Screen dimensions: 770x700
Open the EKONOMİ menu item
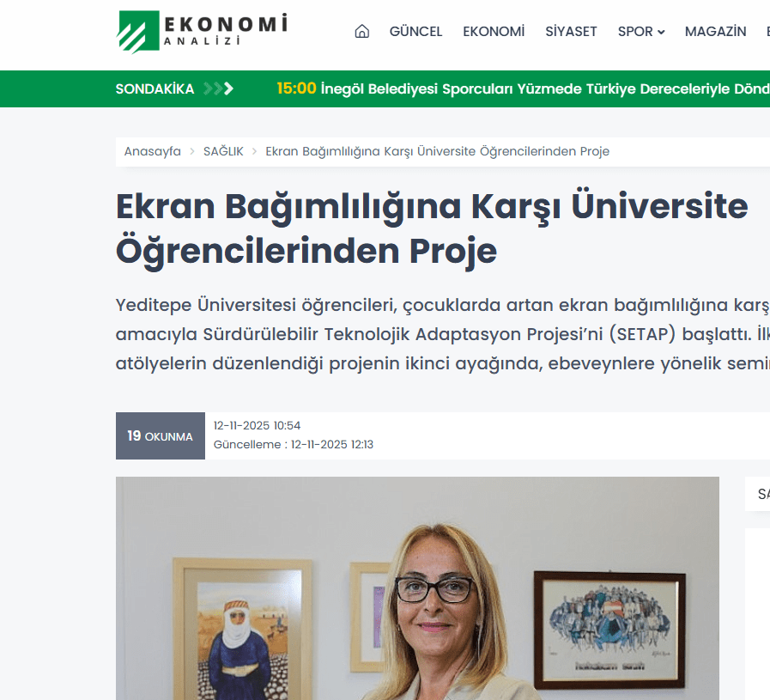(x=494, y=32)
